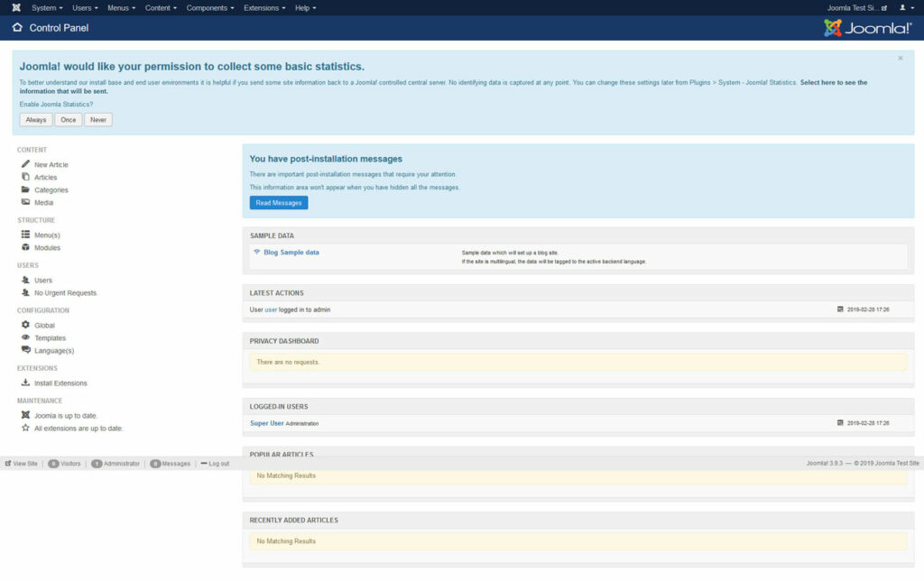Click the user icon beside Users
The width and height of the screenshot is (924, 581).
[25, 280]
